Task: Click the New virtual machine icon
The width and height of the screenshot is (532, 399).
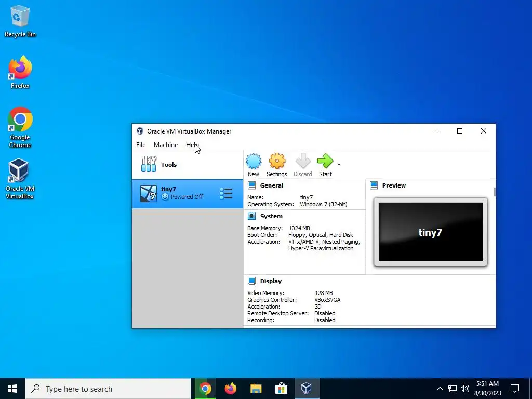Action: 254,161
